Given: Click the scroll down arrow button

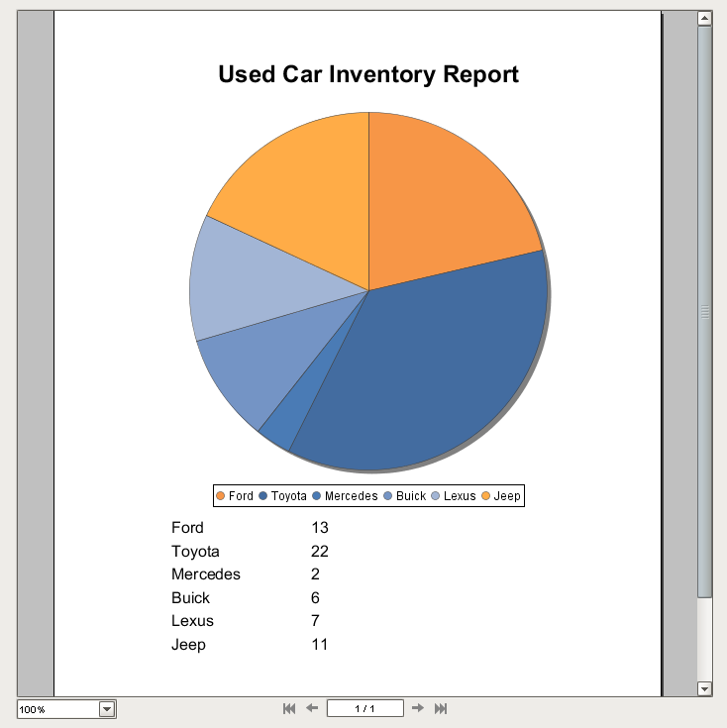Looking at the screenshot, I should [x=705, y=688].
